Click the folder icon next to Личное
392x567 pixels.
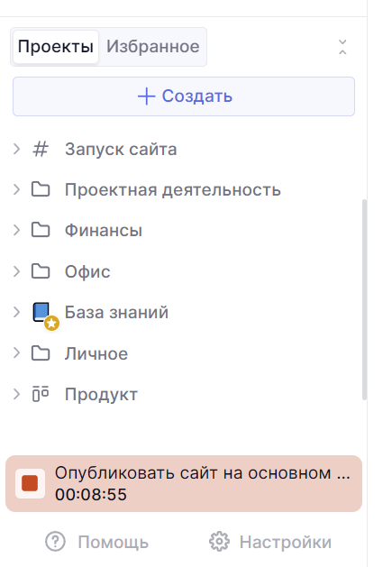(x=41, y=353)
